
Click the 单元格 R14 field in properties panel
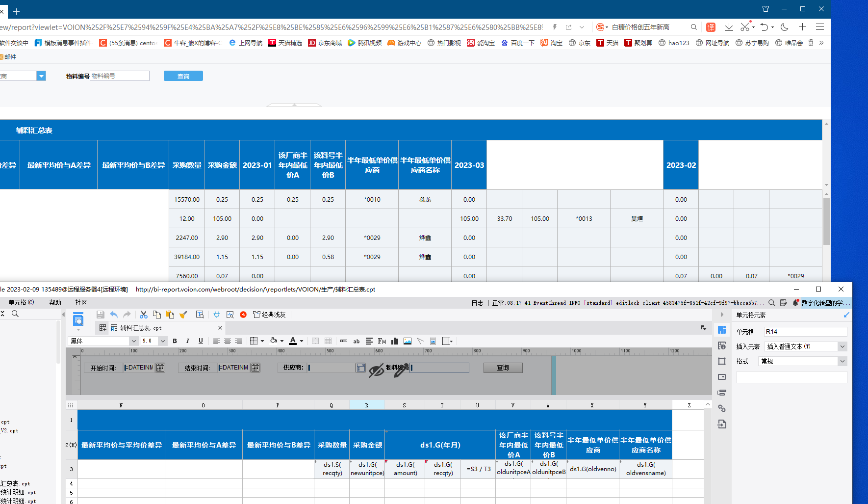(805, 332)
